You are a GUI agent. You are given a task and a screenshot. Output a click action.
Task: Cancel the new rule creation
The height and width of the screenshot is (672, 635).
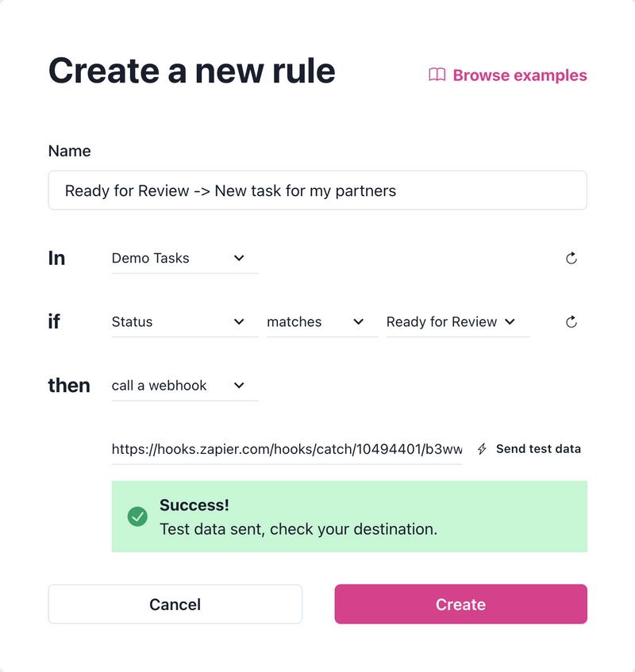[x=175, y=604]
